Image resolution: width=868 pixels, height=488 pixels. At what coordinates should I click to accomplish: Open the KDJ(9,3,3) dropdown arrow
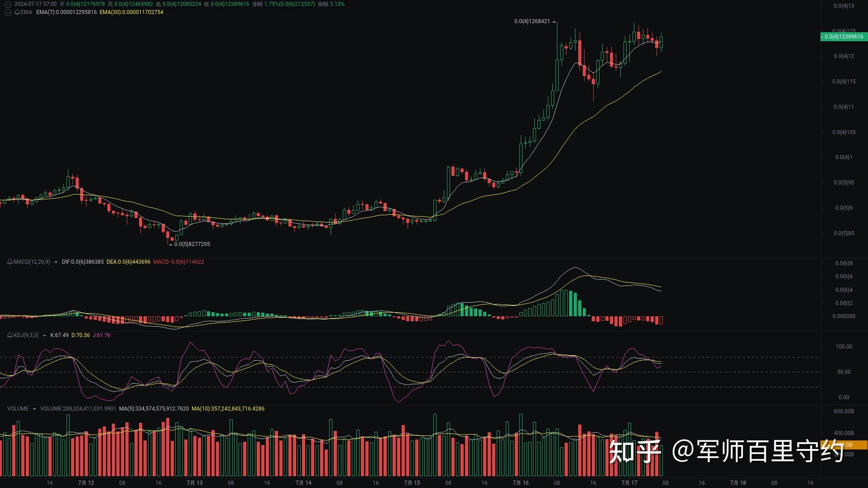(x=44, y=336)
